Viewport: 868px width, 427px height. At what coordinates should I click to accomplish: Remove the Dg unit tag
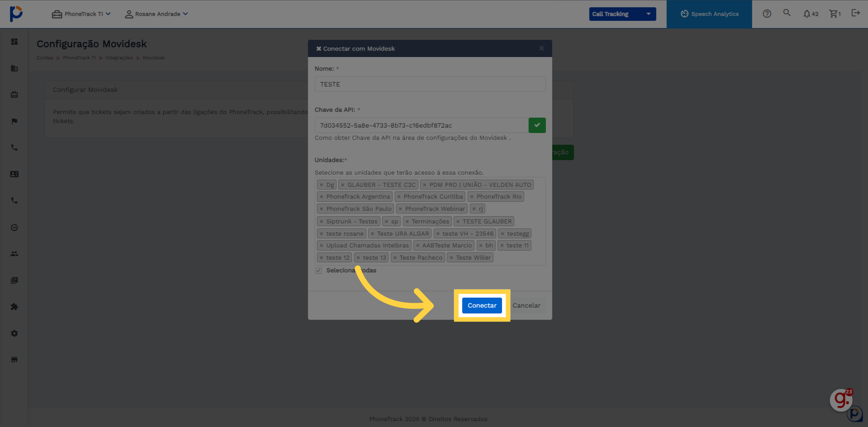click(x=322, y=185)
